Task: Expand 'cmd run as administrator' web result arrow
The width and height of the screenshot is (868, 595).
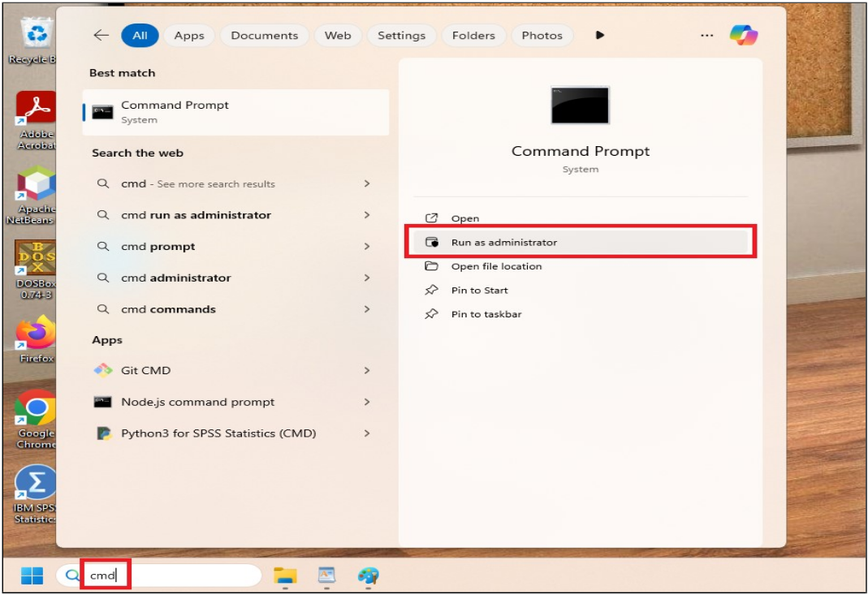Action: pyautogui.click(x=367, y=215)
